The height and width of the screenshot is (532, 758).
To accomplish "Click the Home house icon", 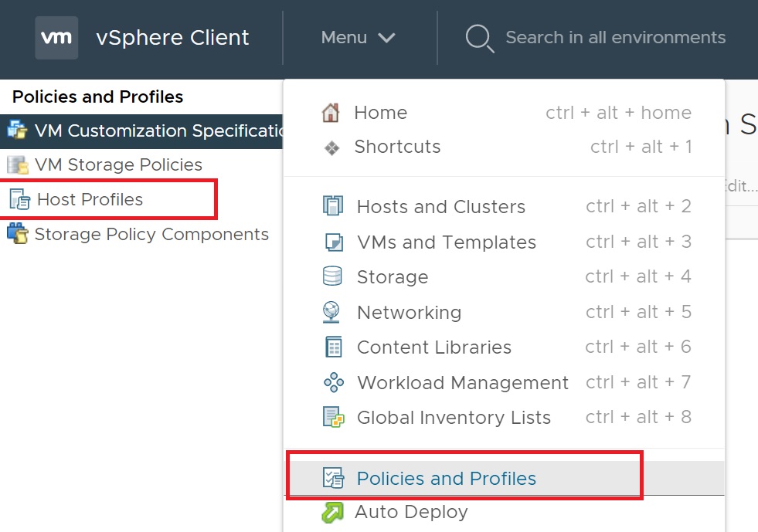I will (331, 113).
